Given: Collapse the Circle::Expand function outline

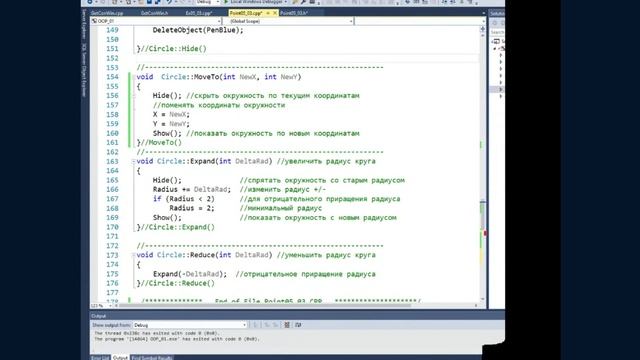Looking at the screenshot, I should 133,162.
